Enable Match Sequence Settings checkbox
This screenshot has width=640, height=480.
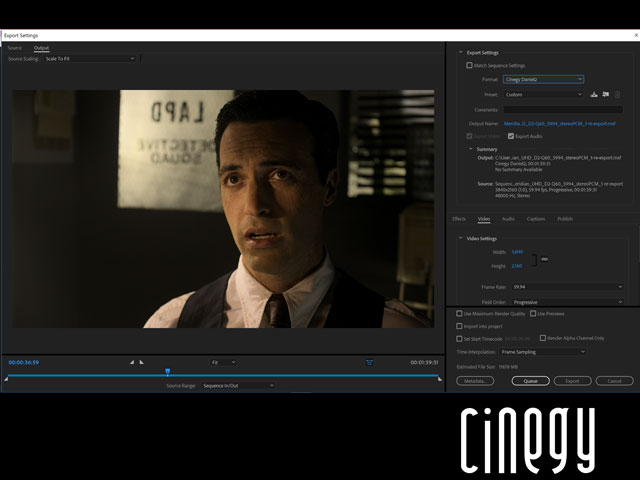(x=469, y=65)
